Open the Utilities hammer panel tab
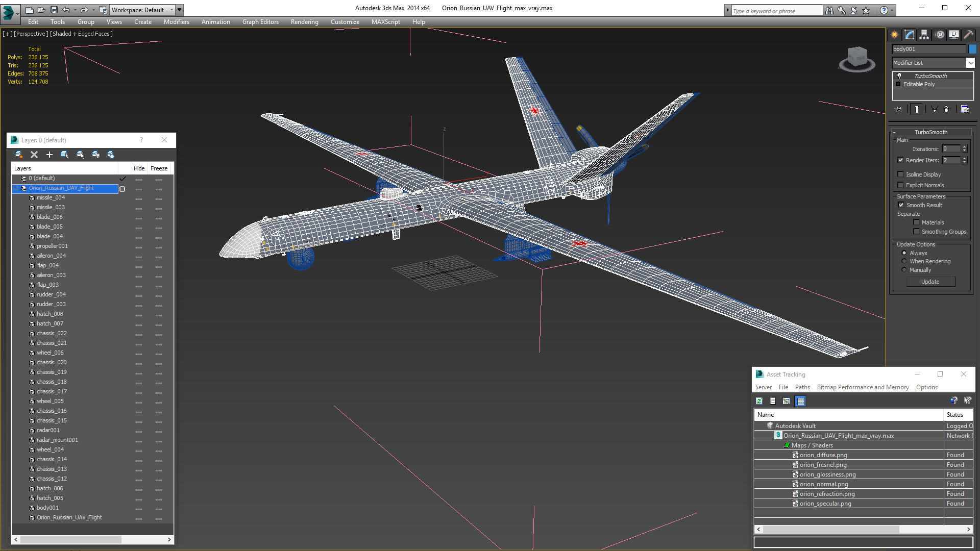 pyautogui.click(x=968, y=35)
